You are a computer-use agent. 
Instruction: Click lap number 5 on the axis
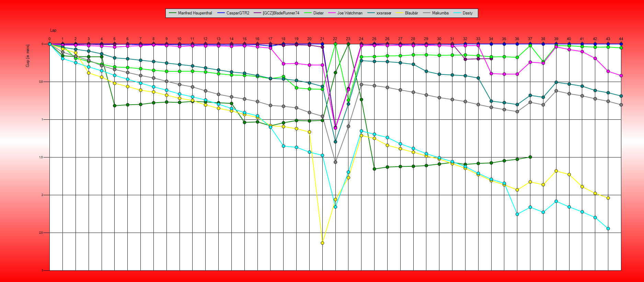click(x=115, y=39)
